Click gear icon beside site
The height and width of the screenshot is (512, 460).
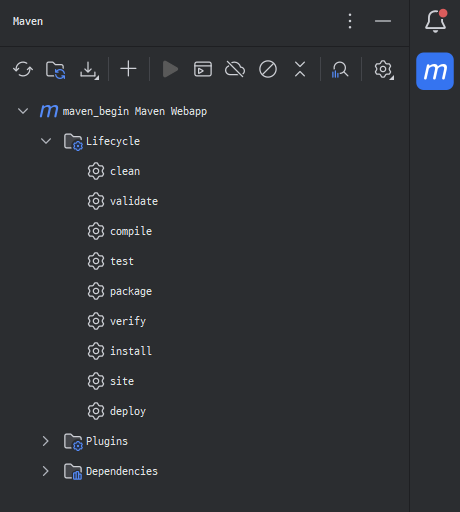[x=96, y=381]
